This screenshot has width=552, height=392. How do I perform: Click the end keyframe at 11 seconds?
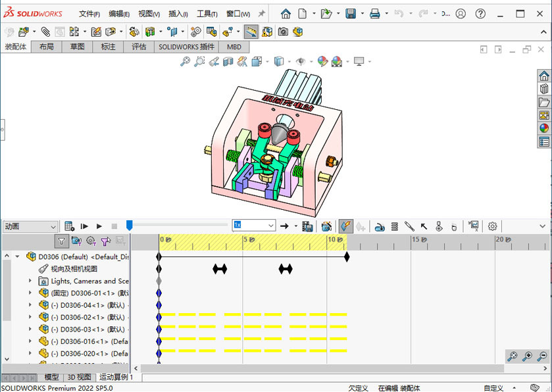coord(347,257)
